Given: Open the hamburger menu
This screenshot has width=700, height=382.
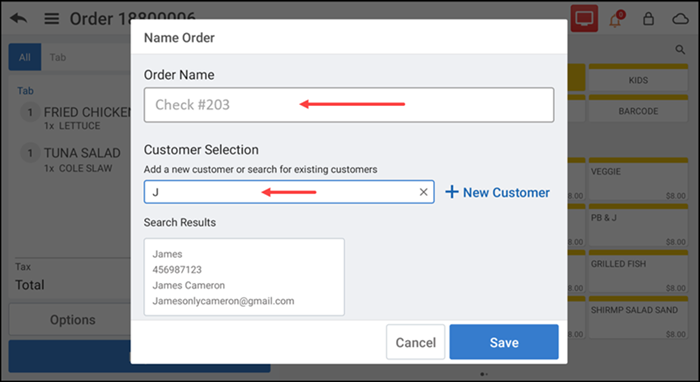Looking at the screenshot, I should [x=52, y=19].
